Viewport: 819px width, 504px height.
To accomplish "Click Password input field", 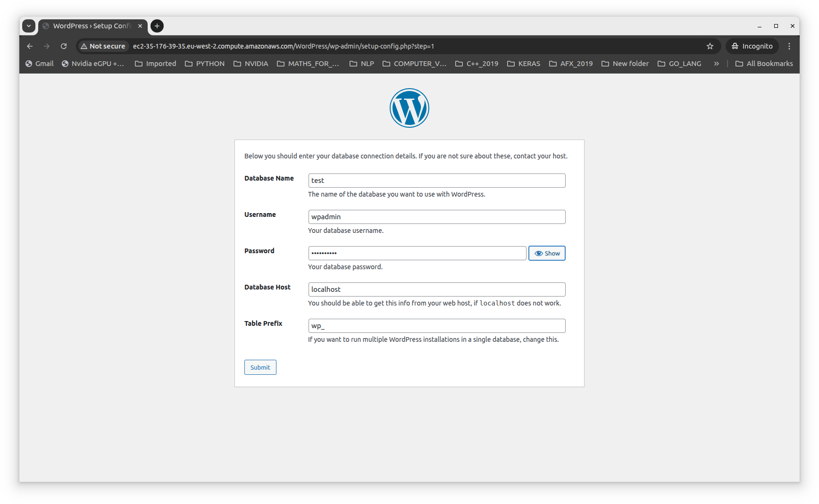I will [x=418, y=253].
